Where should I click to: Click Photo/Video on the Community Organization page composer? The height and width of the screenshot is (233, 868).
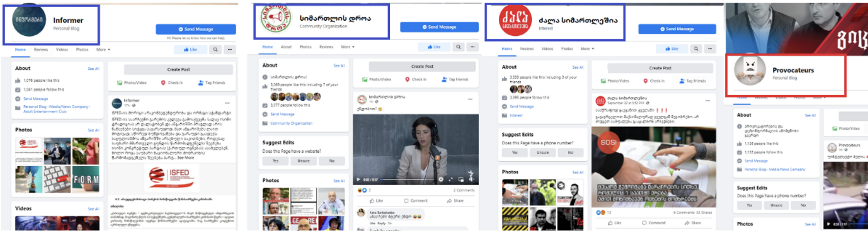(377, 80)
